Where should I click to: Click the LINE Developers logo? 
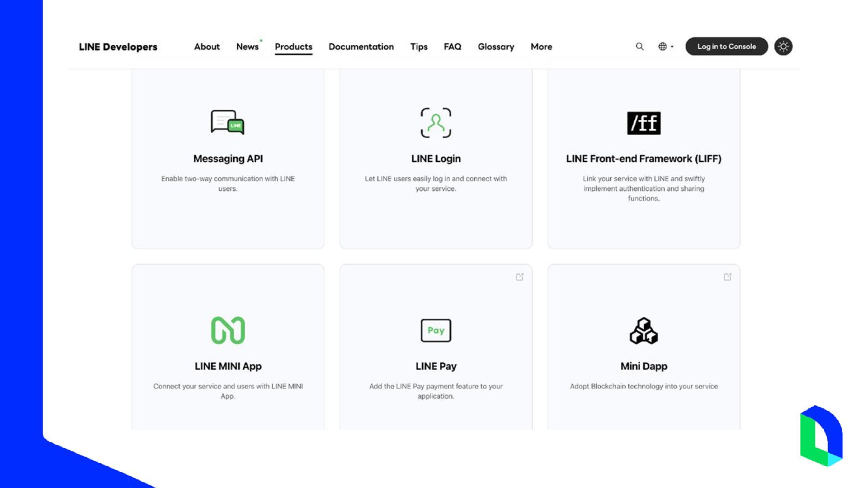[x=118, y=47]
